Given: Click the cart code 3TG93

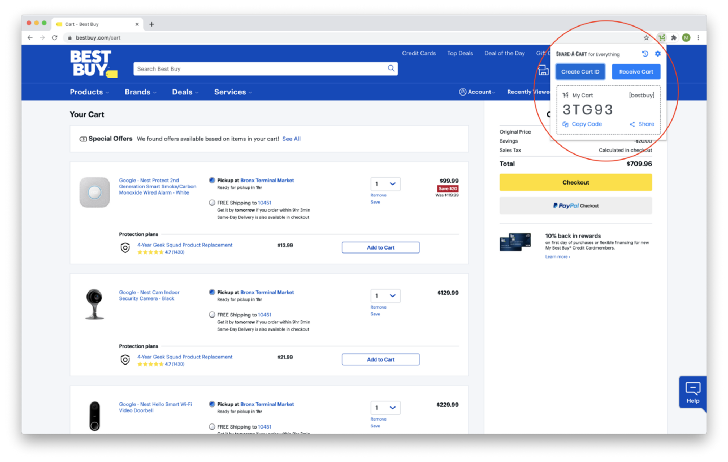Looking at the screenshot, I should [x=587, y=110].
